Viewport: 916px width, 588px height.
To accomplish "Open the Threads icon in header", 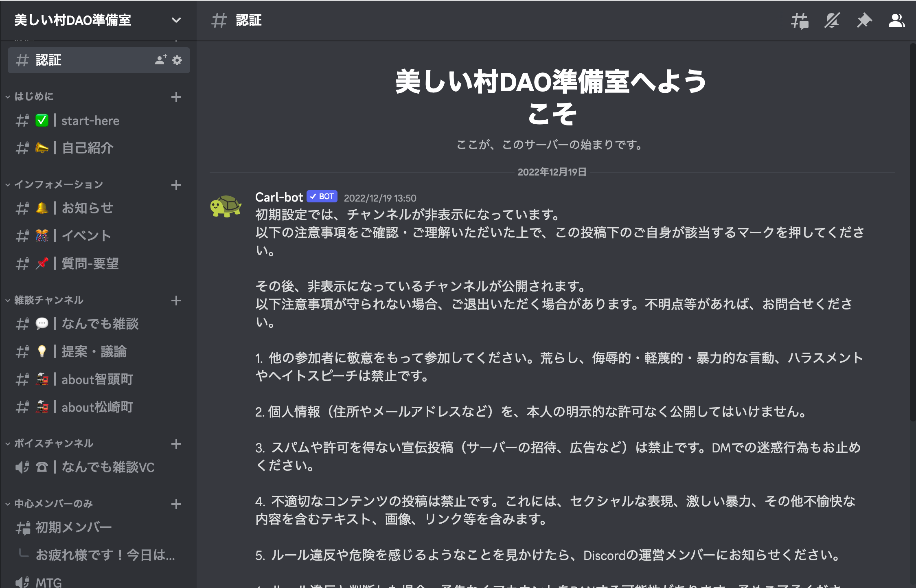I will (x=799, y=21).
